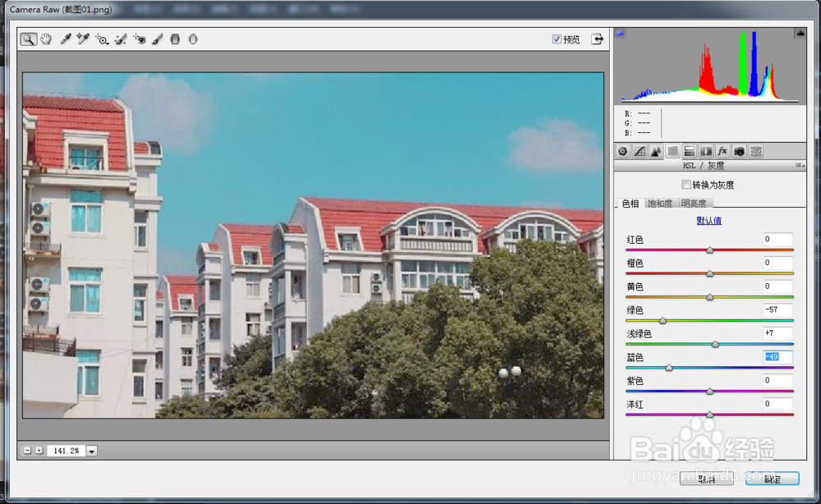Screen dimensions: 821x504
Task: Click the building photo preview image
Action: (x=313, y=245)
